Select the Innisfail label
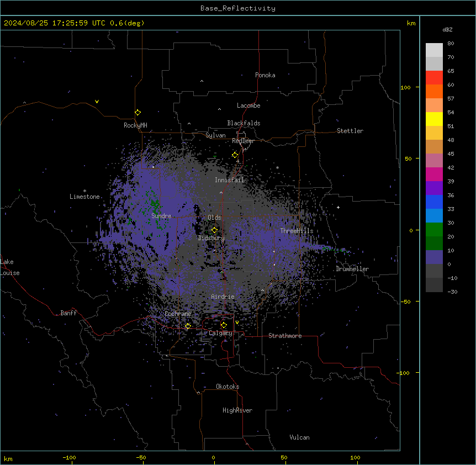 pyautogui.click(x=229, y=180)
